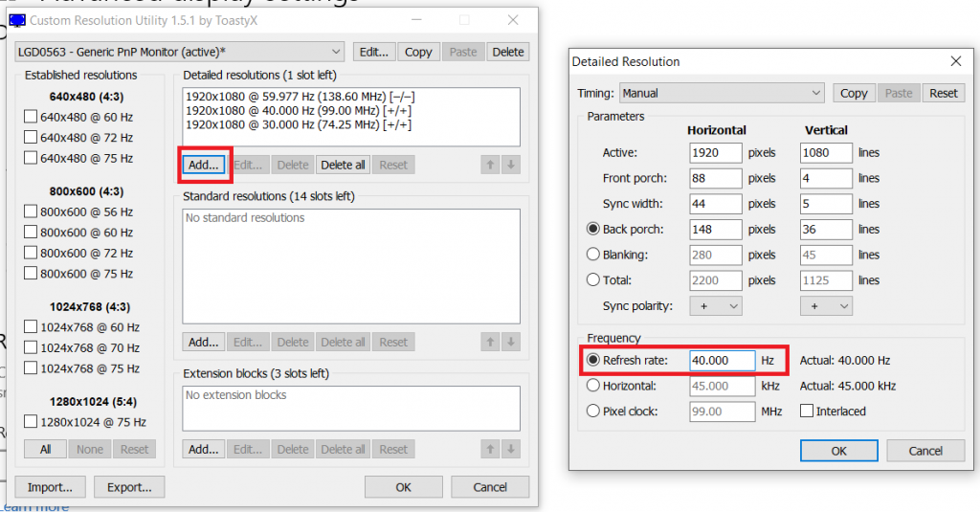Screen dimensions: 980x512
Task: Choose the Horizontal frequency radio option
Action: coord(592,386)
